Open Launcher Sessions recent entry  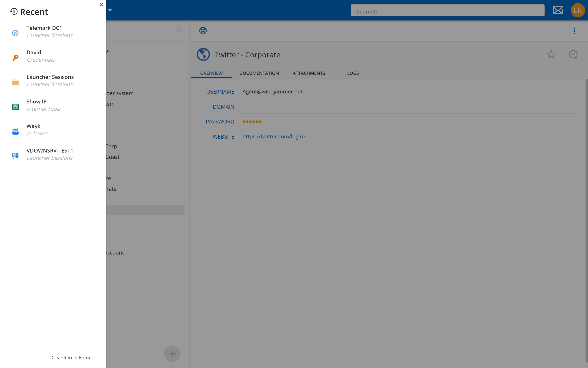tap(53, 81)
